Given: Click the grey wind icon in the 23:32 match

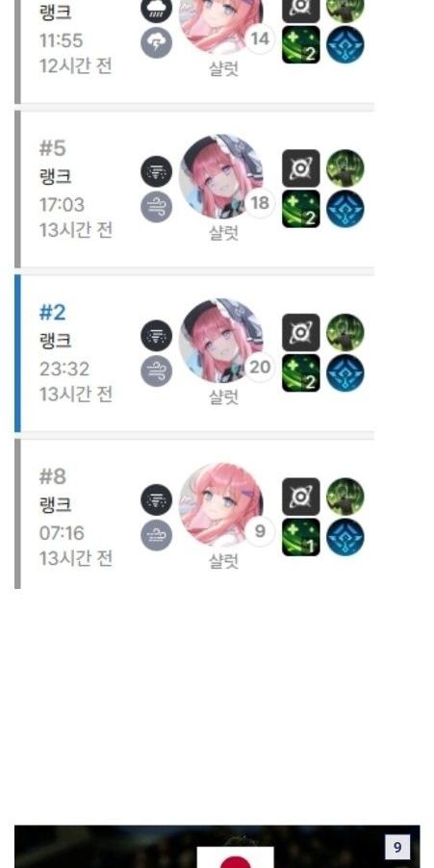Looking at the screenshot, I should click(156, 370).
